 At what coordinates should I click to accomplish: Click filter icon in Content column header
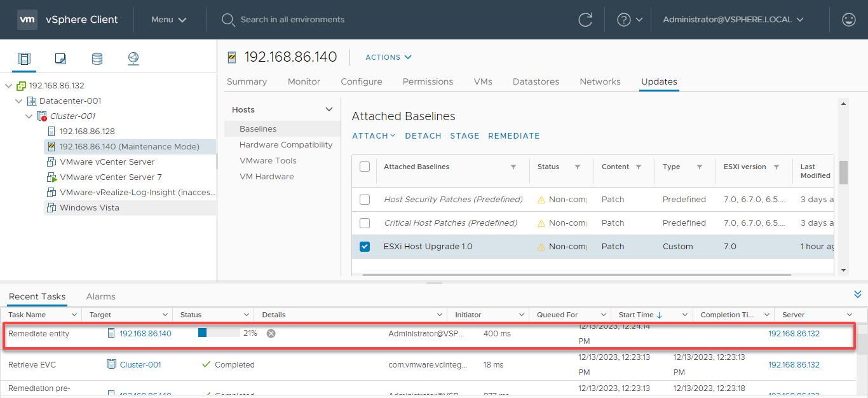coord(639,167)
